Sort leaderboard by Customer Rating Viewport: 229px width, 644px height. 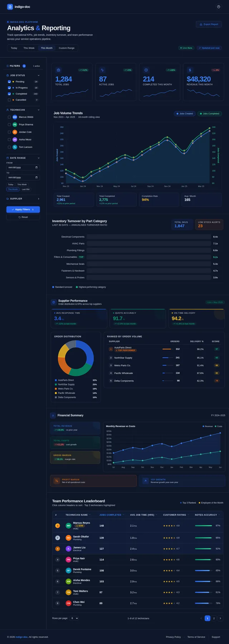tap(176, 515)
